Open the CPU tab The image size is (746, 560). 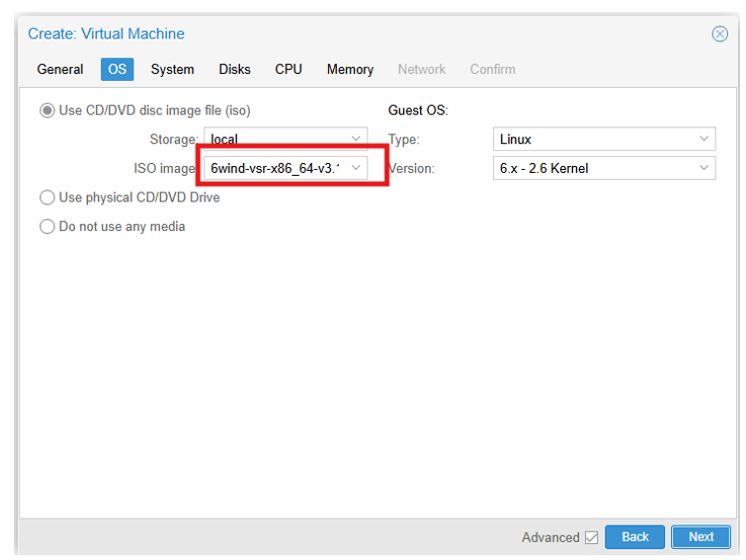coord(289,69)
